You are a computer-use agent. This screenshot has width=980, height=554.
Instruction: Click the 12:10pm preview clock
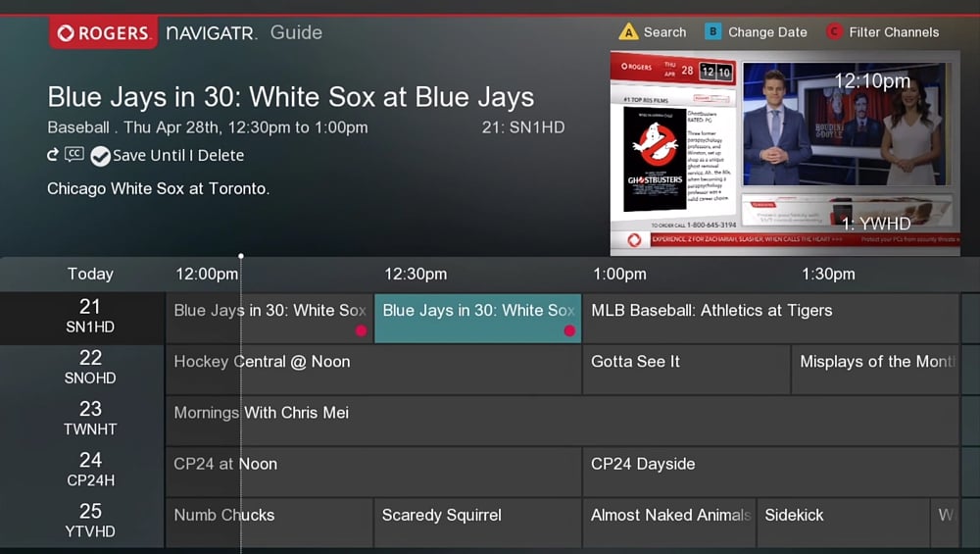coord(872,81)
